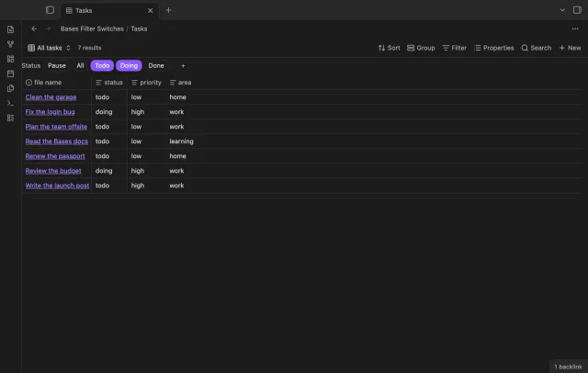
Task: Click priority cell of Renew the passport
Action: point(146,156)
